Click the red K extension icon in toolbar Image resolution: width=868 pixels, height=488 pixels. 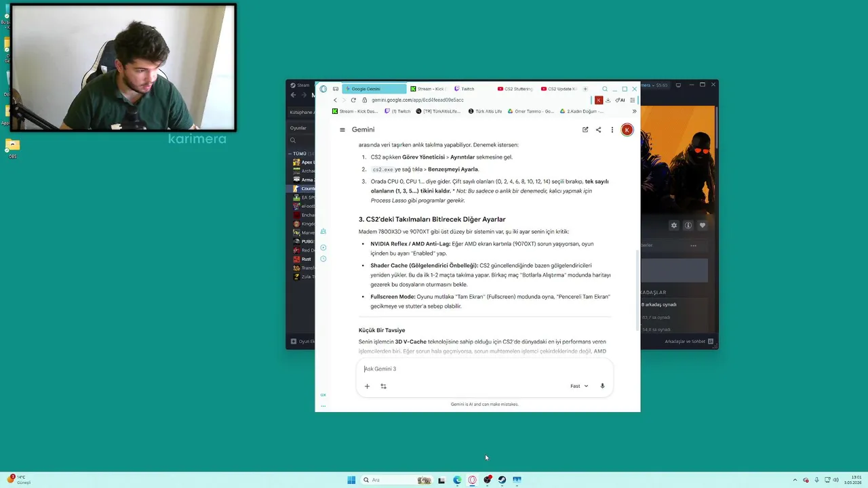pos(599,100)
